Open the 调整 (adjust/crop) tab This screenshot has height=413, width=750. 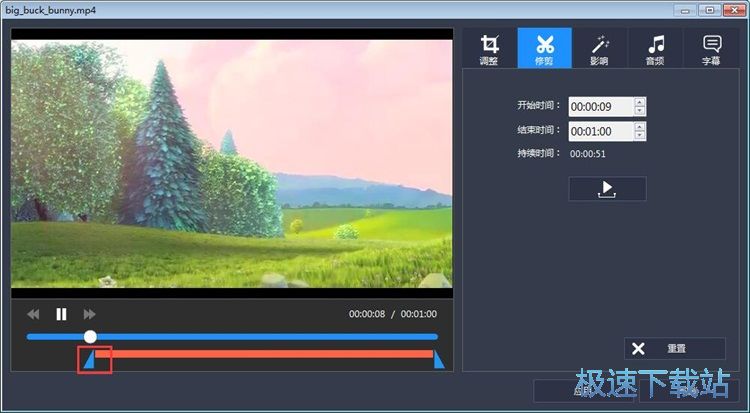click(x=489, y=48)
